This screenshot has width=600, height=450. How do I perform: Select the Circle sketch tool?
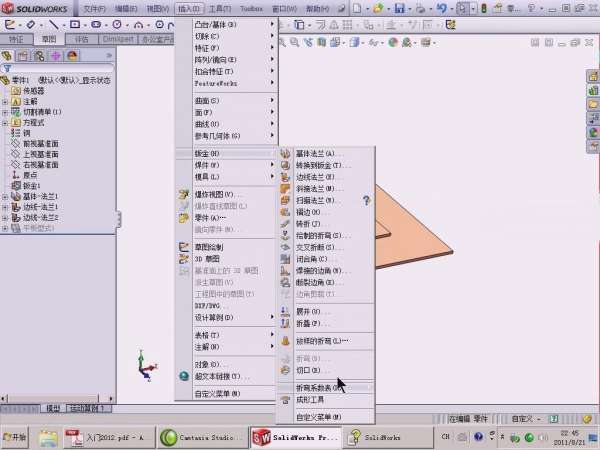click(x=117, y=25)
